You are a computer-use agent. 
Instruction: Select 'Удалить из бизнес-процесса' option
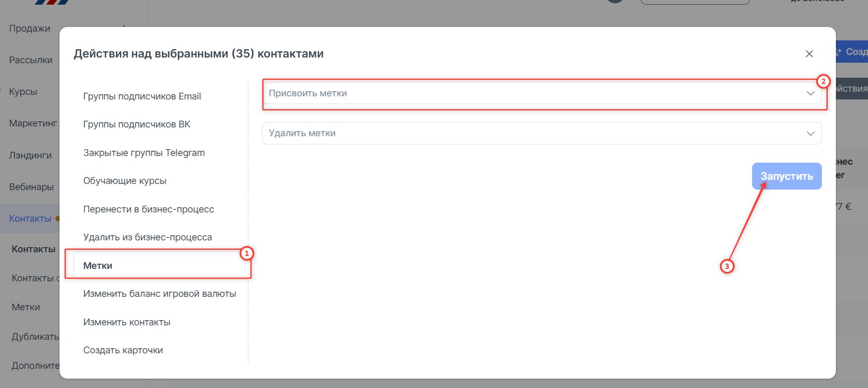click(x=148, y=237)
